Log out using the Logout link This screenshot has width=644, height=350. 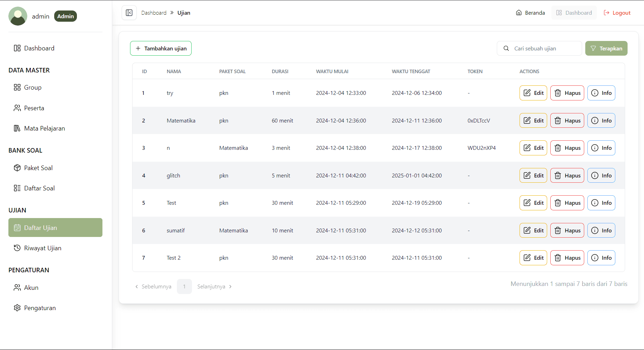coord(617,13)
